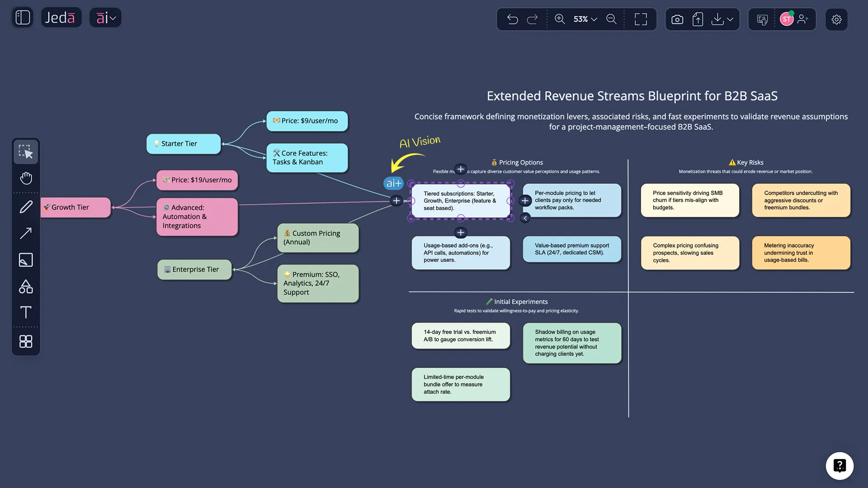
Task: Select the shapes tool
Action: 26,286
